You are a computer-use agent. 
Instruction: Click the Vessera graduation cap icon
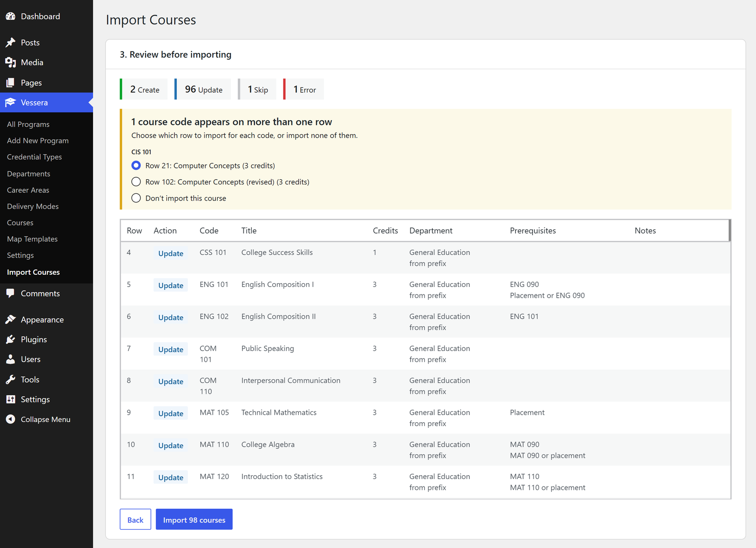coord(10,103)
